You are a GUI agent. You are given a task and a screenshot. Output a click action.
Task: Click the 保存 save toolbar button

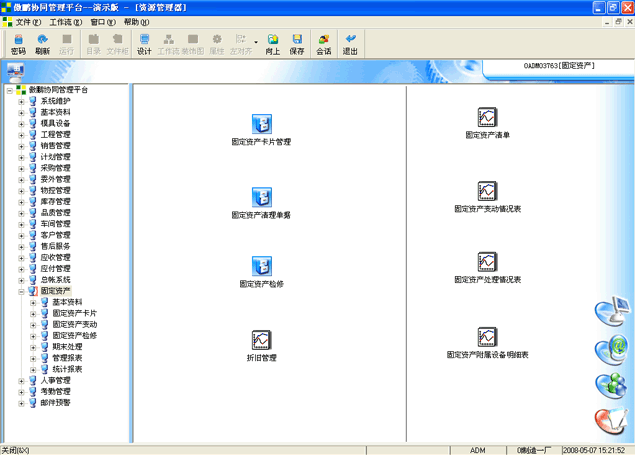coord(297,45)
